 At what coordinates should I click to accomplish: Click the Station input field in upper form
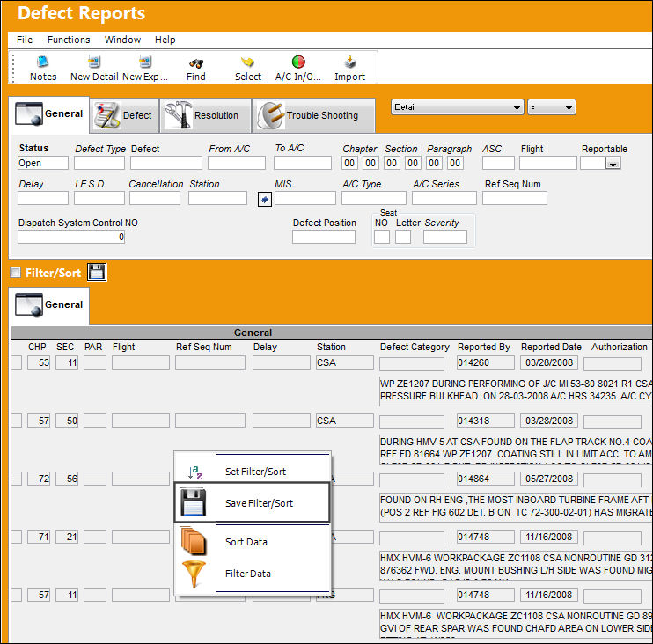coord(217,198)
